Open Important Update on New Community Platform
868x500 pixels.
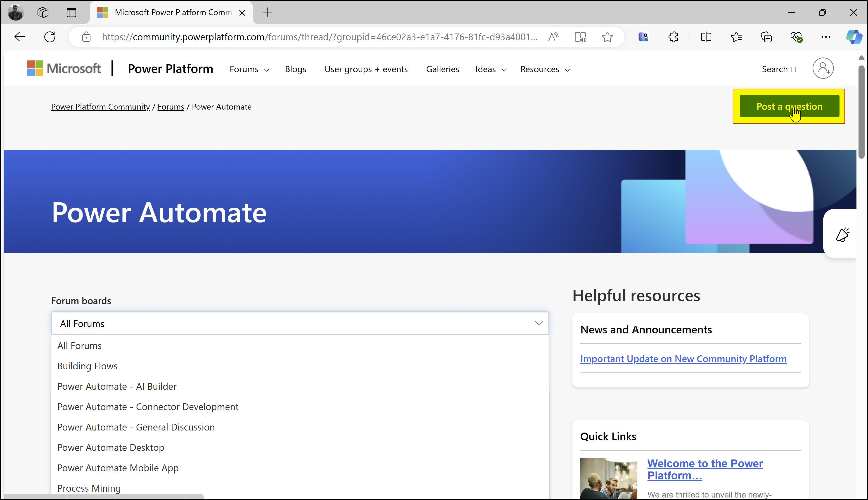(x=683, y=359)
